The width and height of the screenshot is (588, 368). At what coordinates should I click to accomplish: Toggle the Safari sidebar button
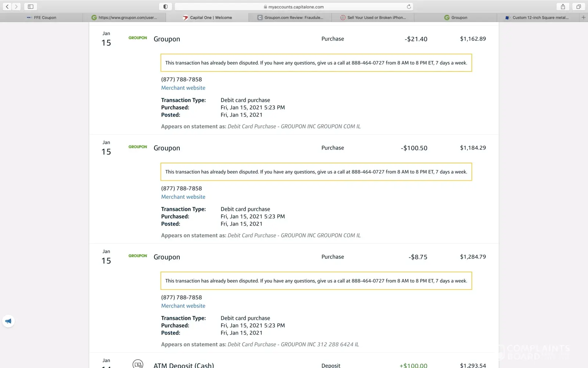pyautogui.click(x=31, y=7)
